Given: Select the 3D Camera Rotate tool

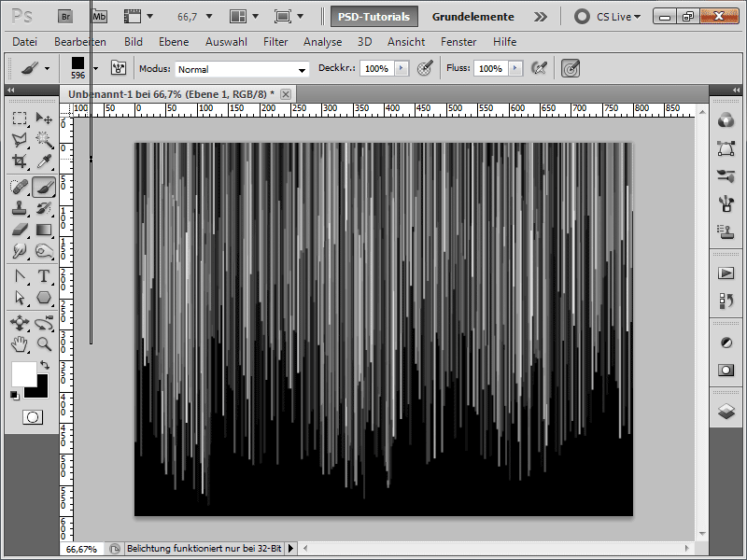Looking at the screenshot, I should tap(44, 323).
